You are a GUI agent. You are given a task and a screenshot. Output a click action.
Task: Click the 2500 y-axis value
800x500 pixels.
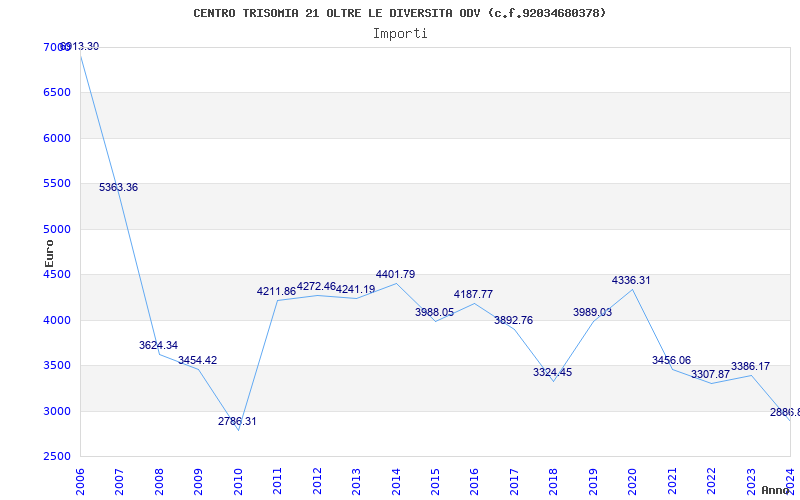pos(57,457)
